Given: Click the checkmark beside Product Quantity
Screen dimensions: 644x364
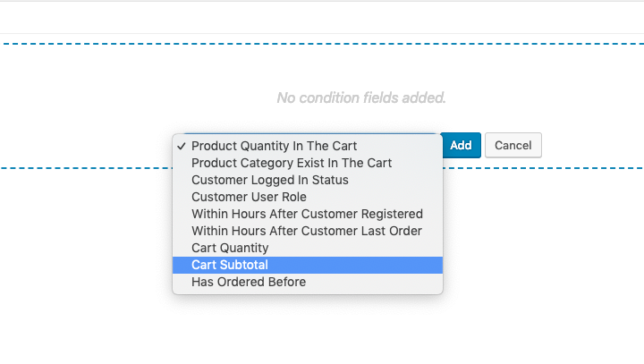Looking at the screenshot, I should 182,146.
